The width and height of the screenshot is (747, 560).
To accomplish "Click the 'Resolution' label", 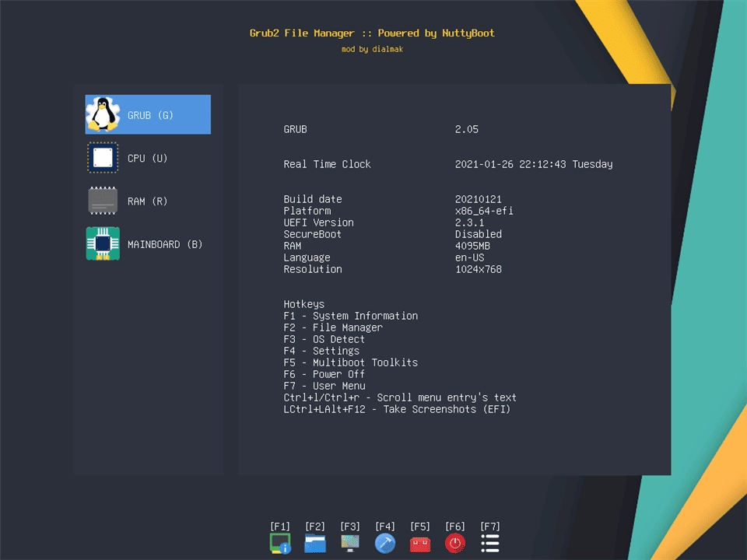I will coord(313,269).
